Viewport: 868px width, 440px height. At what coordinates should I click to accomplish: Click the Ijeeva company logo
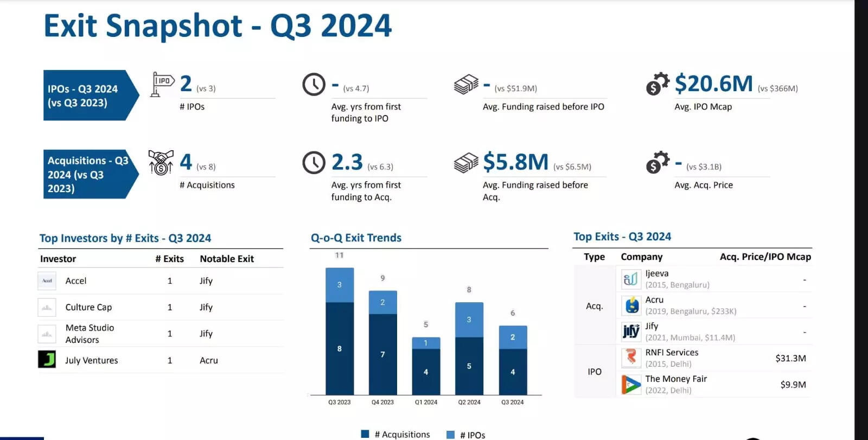[631, 279]
